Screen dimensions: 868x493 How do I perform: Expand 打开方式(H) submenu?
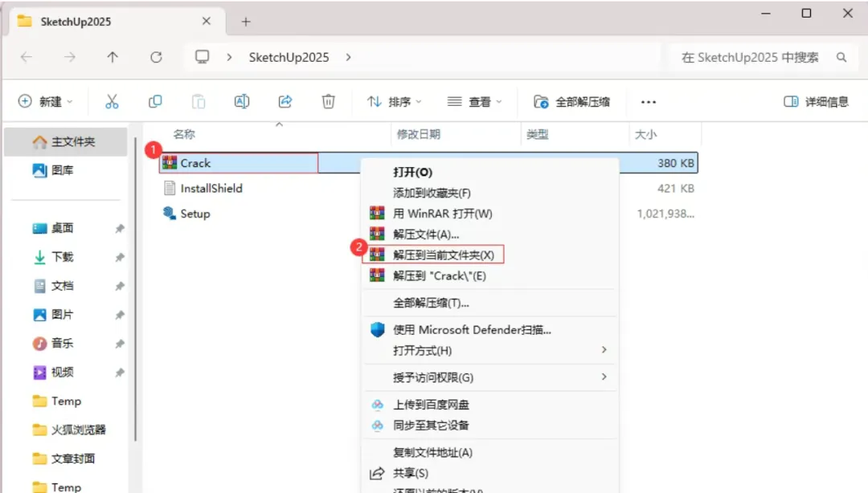(x=490, y=350)
